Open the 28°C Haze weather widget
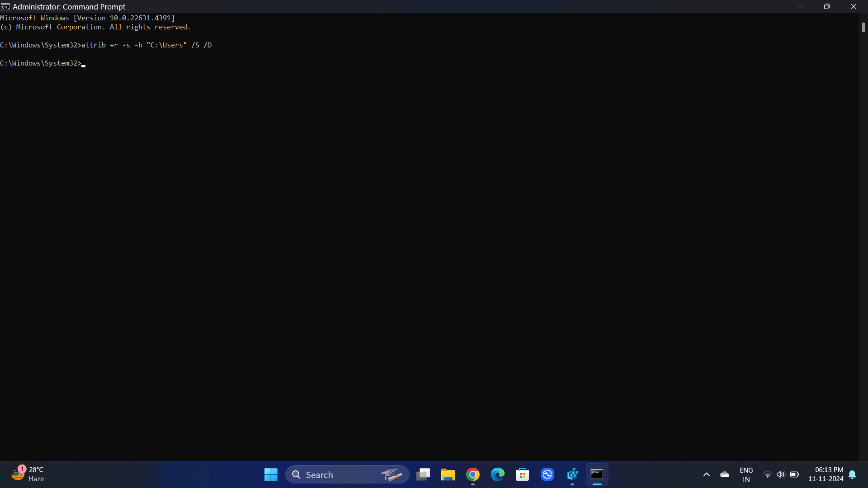Image resolution: width=868 pixels, height=488 pixels. (28, 474)
